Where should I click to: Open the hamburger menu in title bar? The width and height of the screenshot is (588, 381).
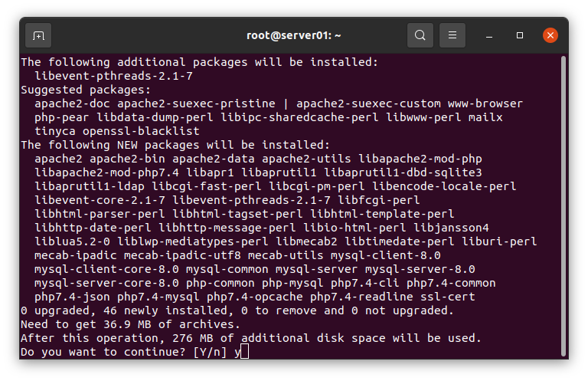(x=452, y=35)
